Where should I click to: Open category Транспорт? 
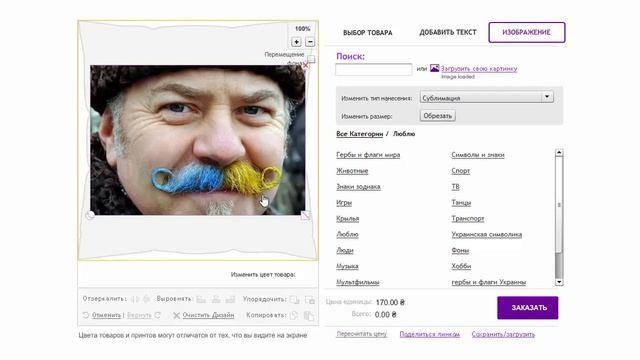pos(468,218)
